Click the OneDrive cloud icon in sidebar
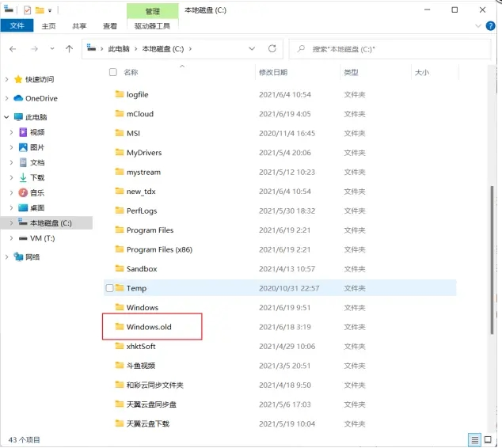This screenshot has height=448, width=502. pos(18,98)
